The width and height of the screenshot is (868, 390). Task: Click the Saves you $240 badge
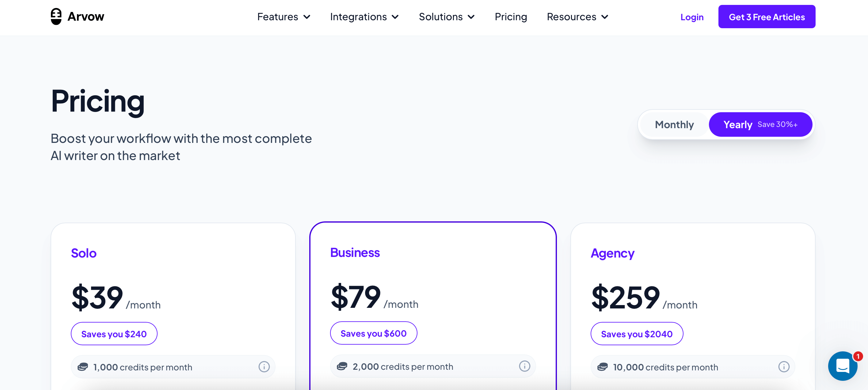pos(114,333)
